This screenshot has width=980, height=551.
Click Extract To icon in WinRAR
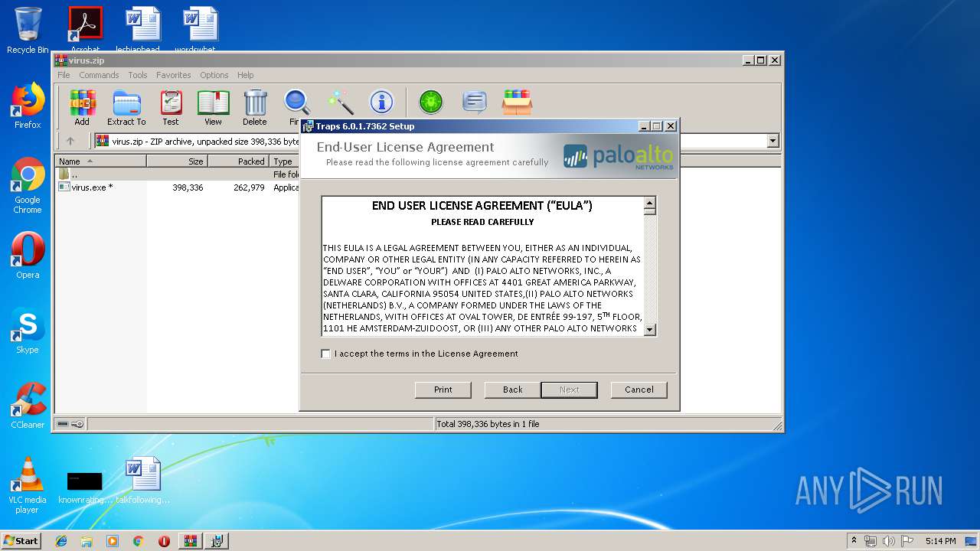[x=126, y=107]
